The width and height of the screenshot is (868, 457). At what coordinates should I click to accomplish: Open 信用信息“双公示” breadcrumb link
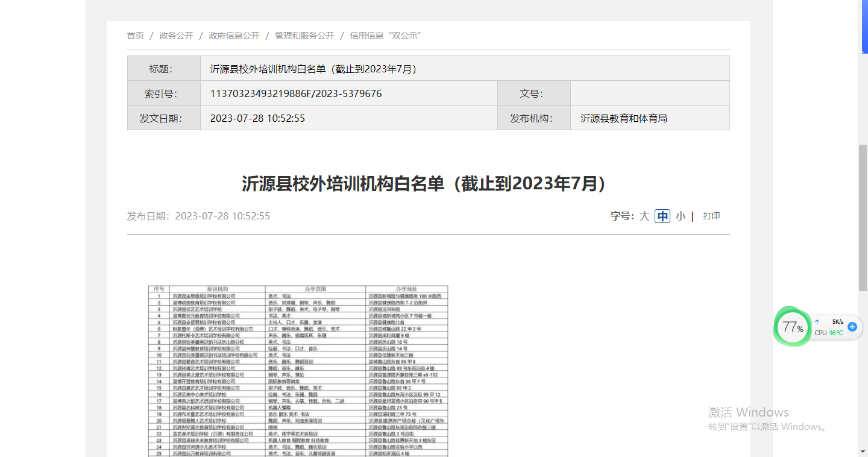click(x=385, y=36)
